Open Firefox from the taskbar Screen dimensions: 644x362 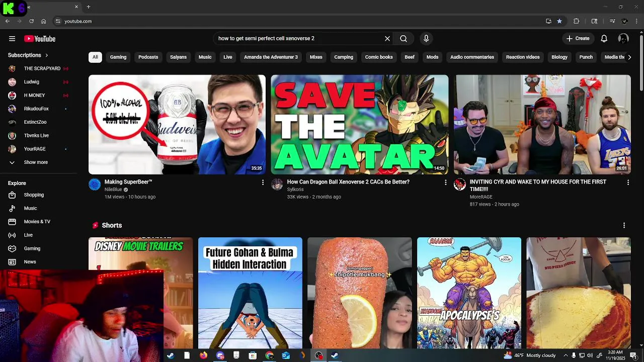coord(203,355)
